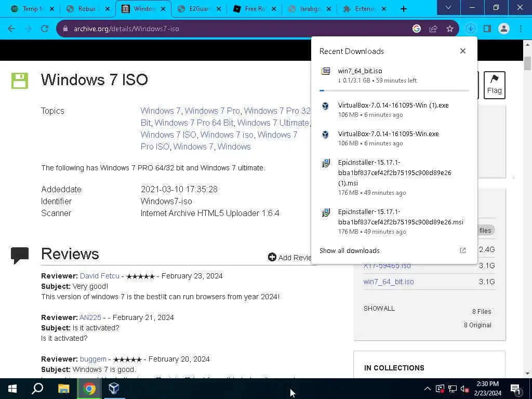
Task: Open reviewer AN225's profile
Action: [x=90, y=317]
